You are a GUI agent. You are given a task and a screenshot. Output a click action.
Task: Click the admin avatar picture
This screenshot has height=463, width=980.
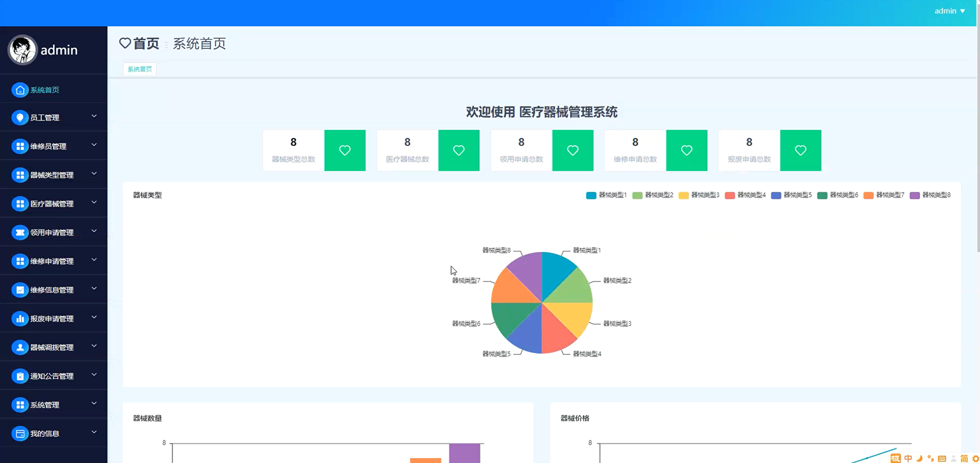(x=22, y=50)
